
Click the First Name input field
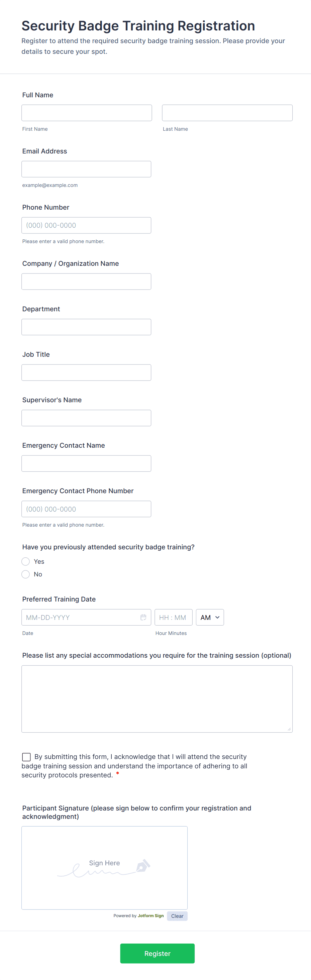86,113
